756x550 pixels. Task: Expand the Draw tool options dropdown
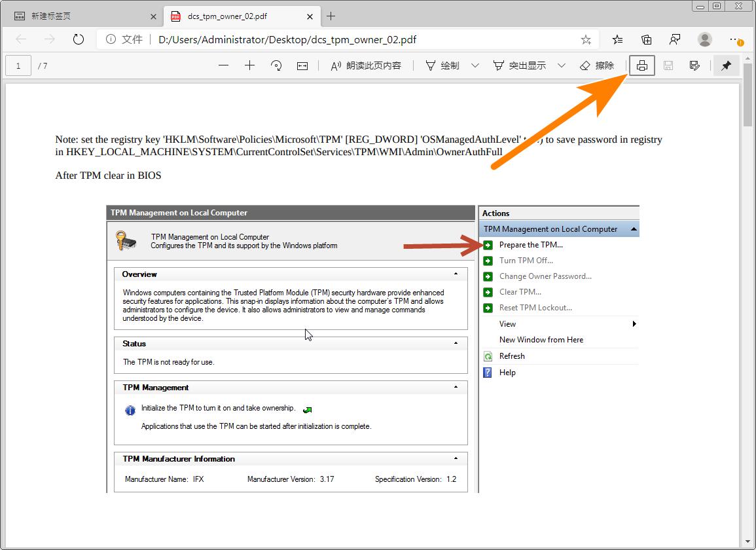coord(475,65)
